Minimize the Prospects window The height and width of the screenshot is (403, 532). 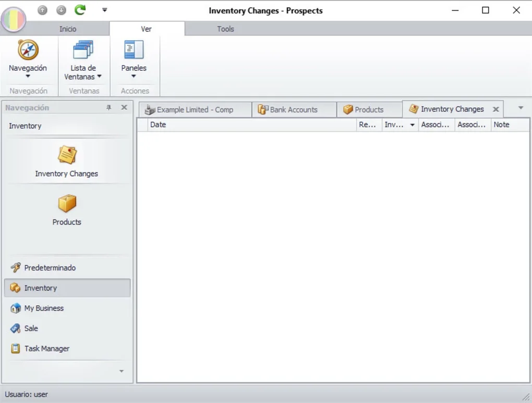click(x=455, y=10)
